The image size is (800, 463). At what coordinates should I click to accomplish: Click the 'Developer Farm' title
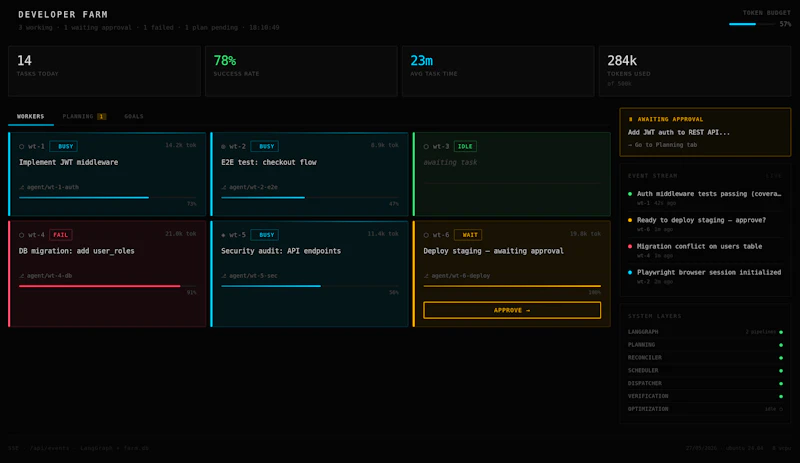63,14
